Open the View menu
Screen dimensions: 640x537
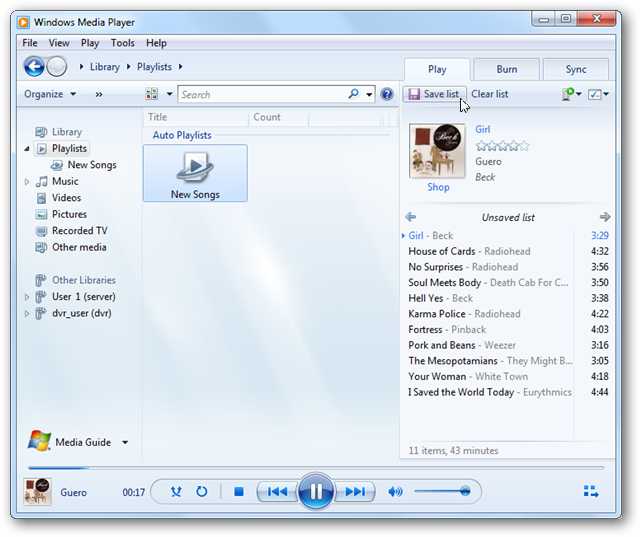[59, 43]
